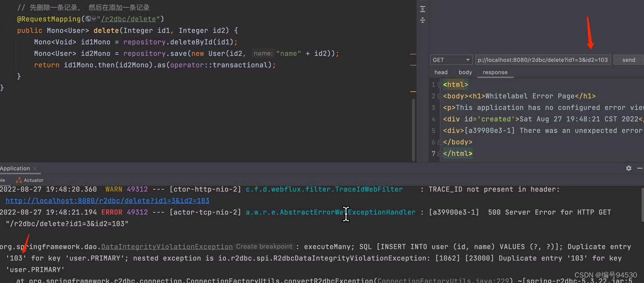Click the expand-all icon in REST client gutter
The width and height of the screenshot is (644, 283).
tap(423, 9)
